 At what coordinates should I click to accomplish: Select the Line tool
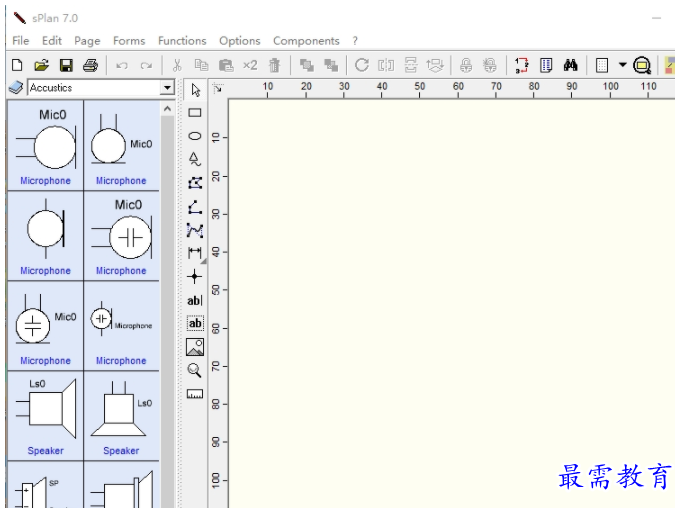coord(195,207)
